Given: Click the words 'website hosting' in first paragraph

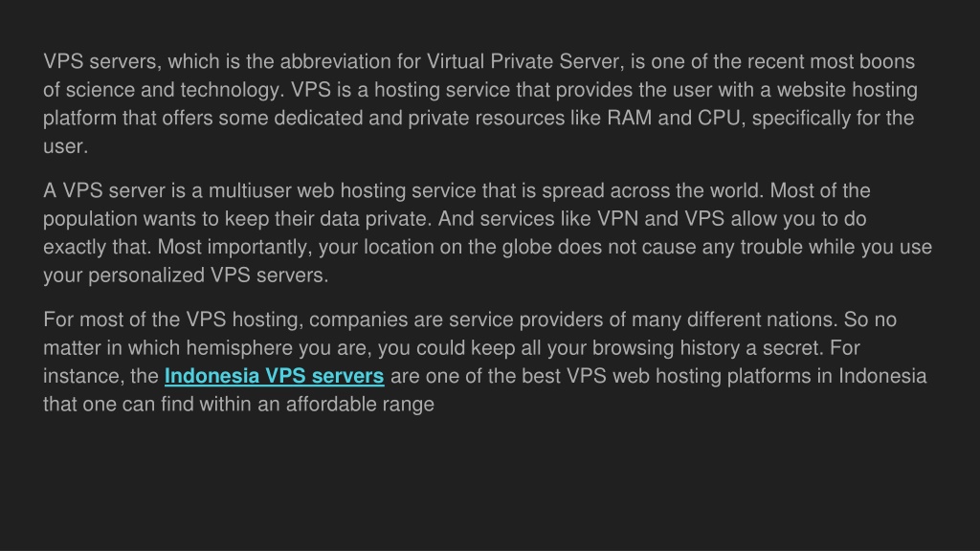Looking at the screenshot, I should tap(847, 90).
